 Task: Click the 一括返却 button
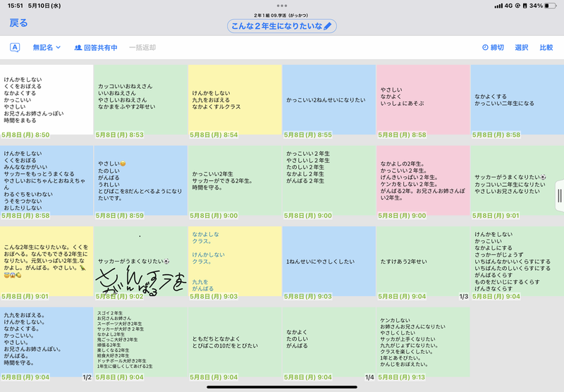(142, 47)
